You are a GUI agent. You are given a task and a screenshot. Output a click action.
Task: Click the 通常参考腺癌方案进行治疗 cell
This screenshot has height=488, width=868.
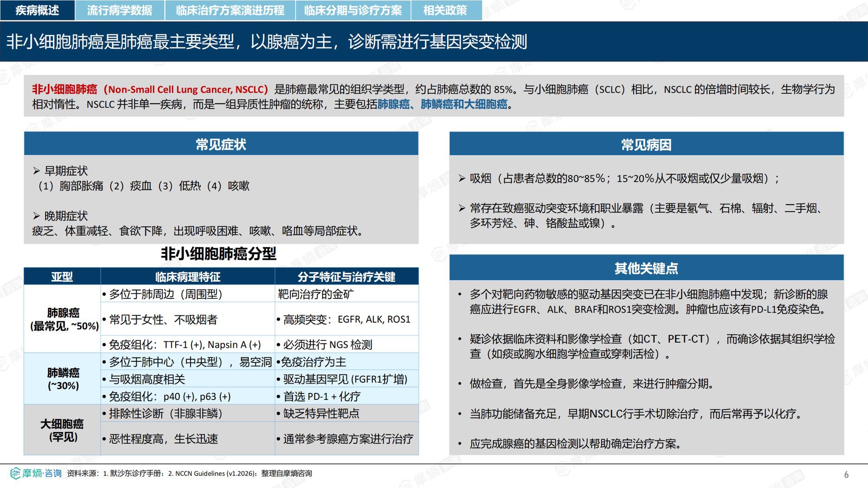[x=346, y=439]
